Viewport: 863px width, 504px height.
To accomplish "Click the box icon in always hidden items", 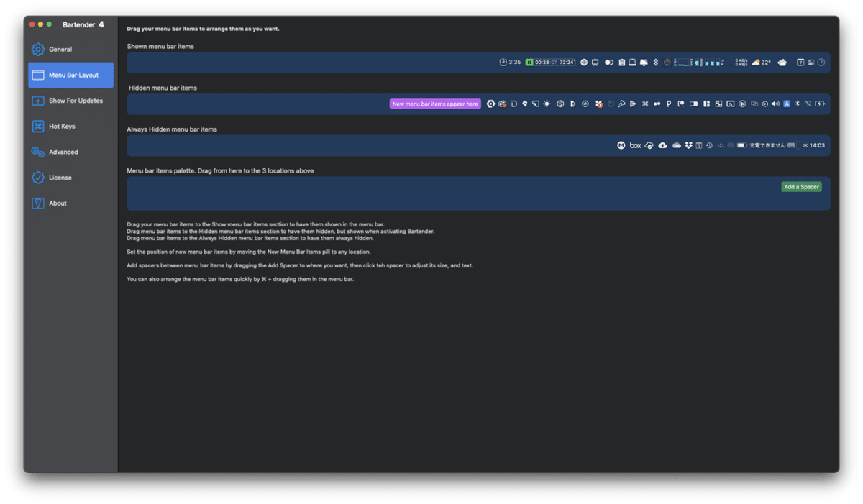I will (x=636, y=145).
